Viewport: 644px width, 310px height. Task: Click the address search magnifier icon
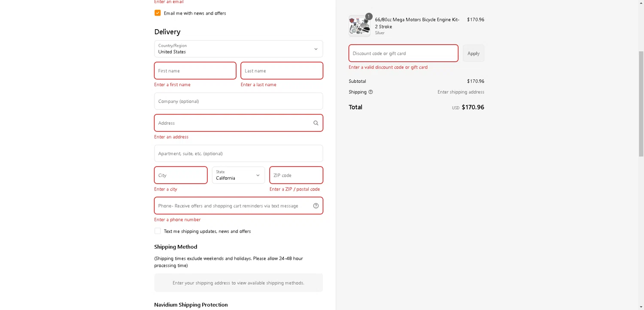[x=316, y=123]
